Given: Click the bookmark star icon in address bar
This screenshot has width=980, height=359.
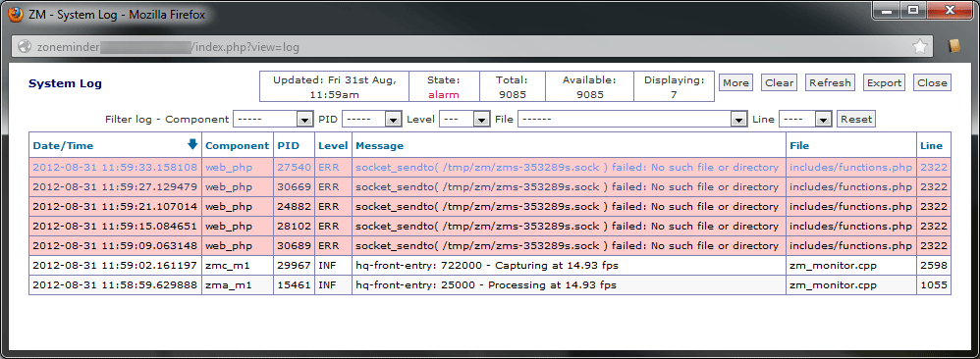Looking at the screenshot, I should pyautogui.click(x=919, y=46).
